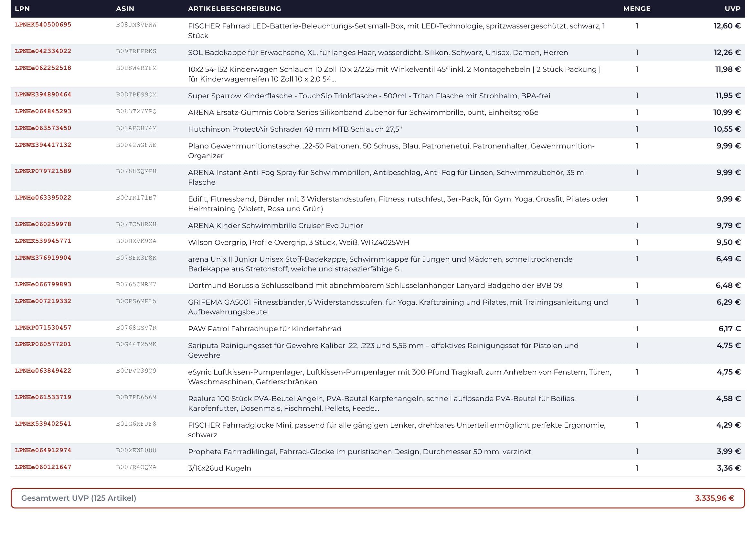
Task: Click ASIN B0D8W4RYFM
Action: click(136, 68)
